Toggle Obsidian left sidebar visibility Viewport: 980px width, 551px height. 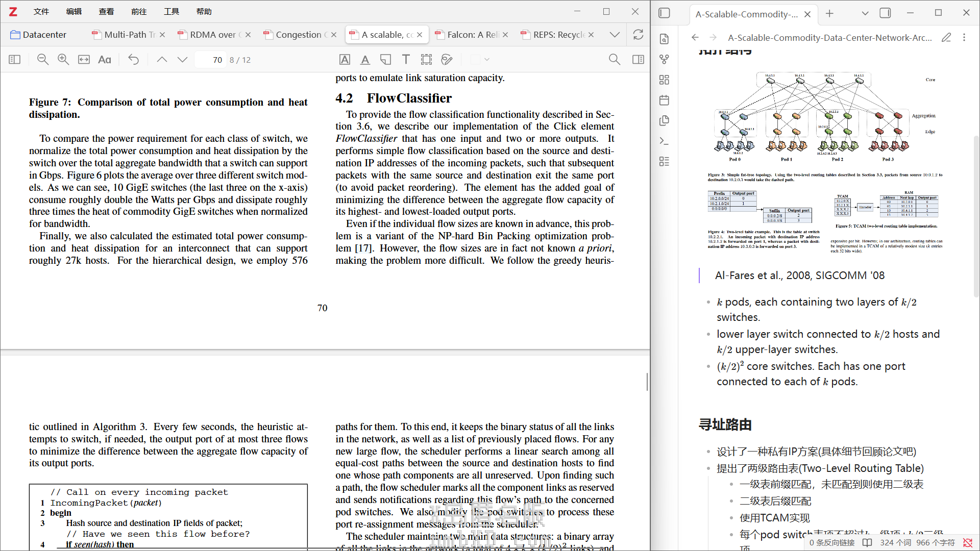[664, 13]
